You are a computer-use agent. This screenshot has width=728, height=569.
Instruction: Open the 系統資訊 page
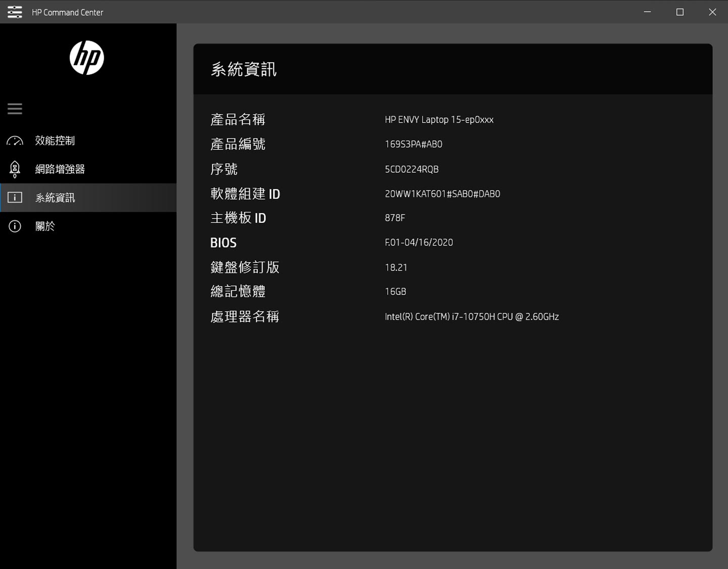(55, 198)
